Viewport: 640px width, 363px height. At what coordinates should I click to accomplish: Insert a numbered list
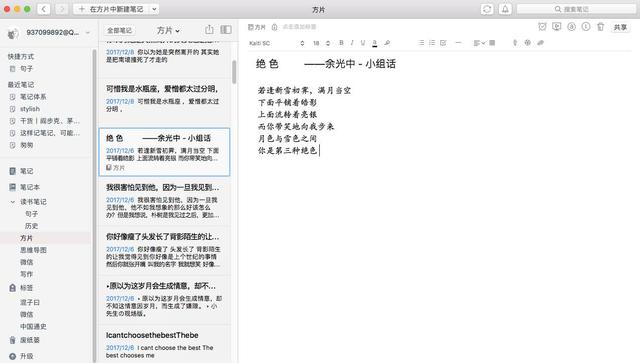432,42
